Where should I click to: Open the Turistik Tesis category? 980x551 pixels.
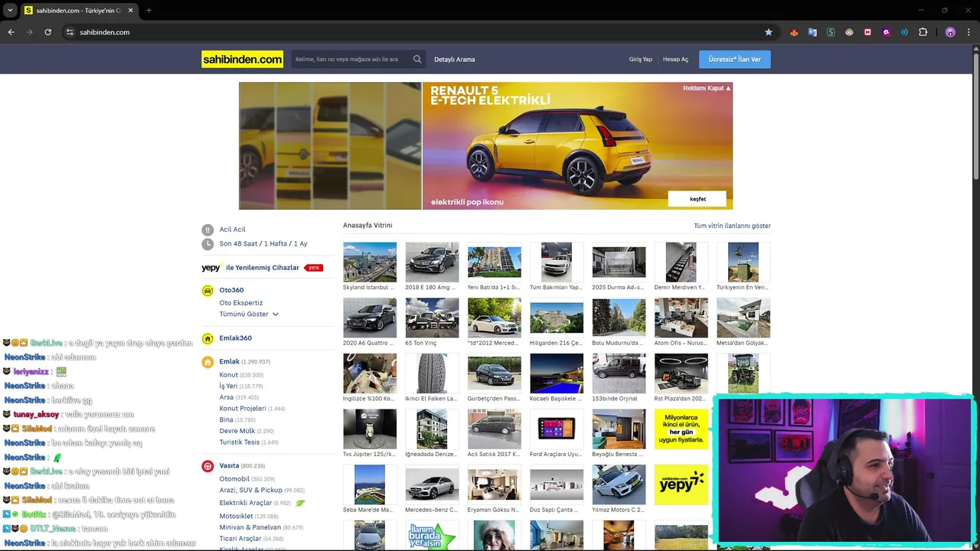pyautogui.click(x=240, y=442)
